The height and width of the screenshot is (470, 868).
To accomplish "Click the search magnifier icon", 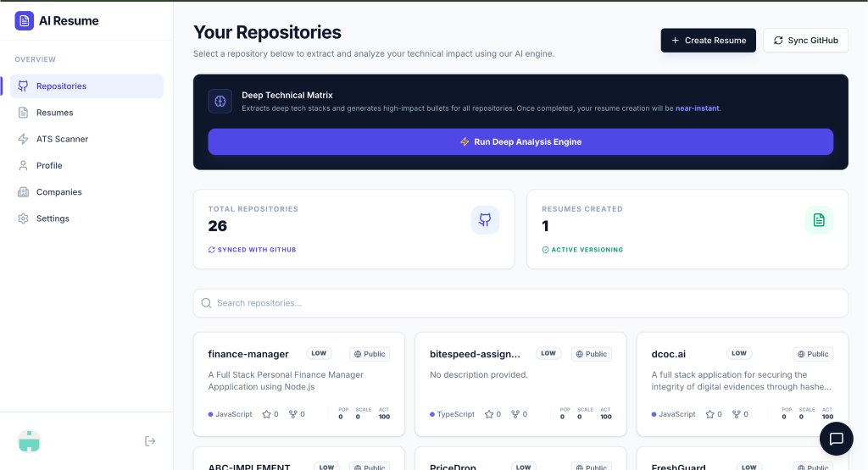I will 207,303.
